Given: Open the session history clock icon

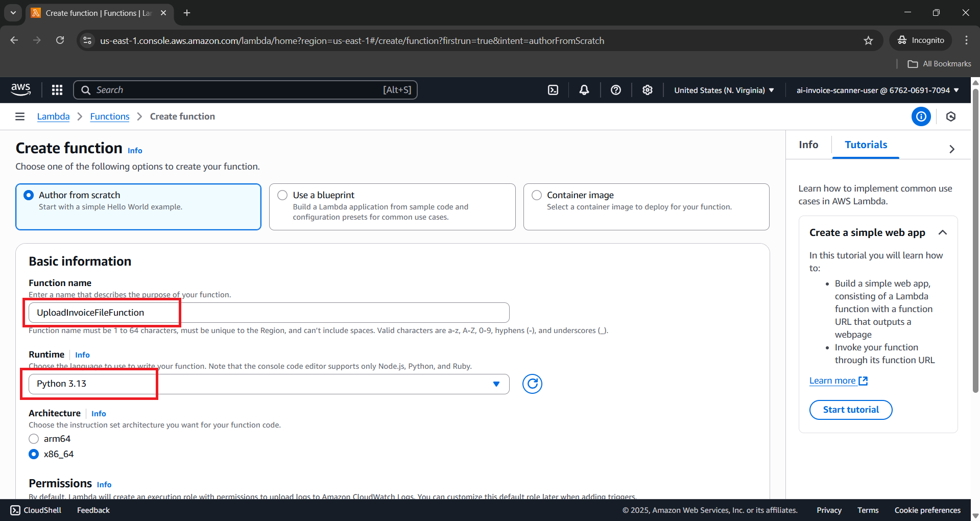Looking at the screenshot, I should pyautogui.click(x=951, y=116).
